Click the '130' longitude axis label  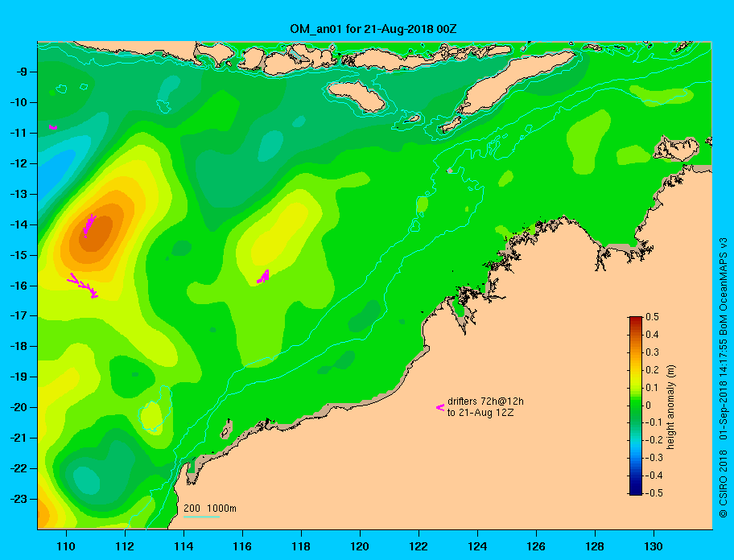[654, 546]
